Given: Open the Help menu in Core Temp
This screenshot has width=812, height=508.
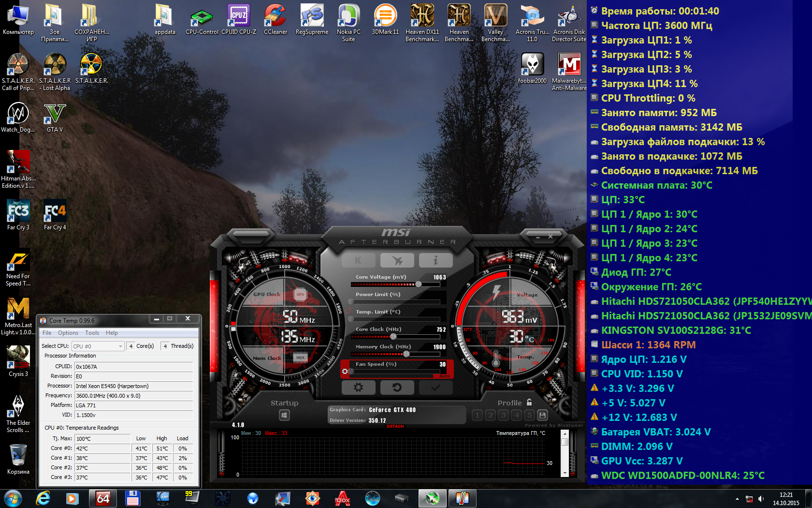Looking at the screenshot, I should [112, 333].
